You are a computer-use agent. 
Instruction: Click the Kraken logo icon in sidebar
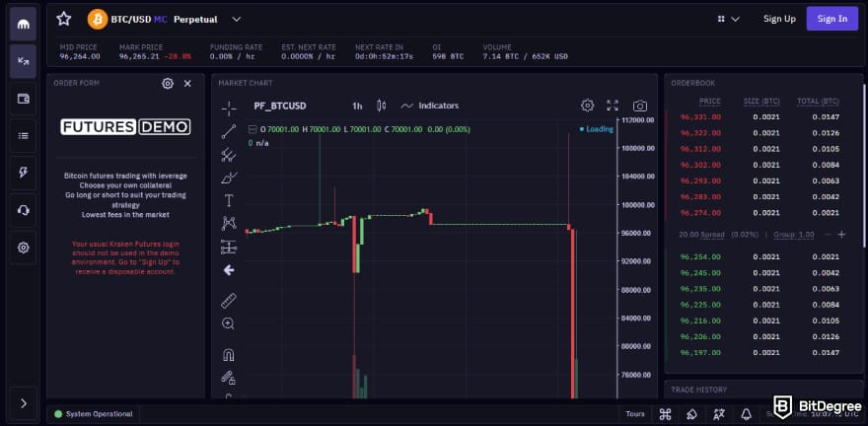point(24,25)
